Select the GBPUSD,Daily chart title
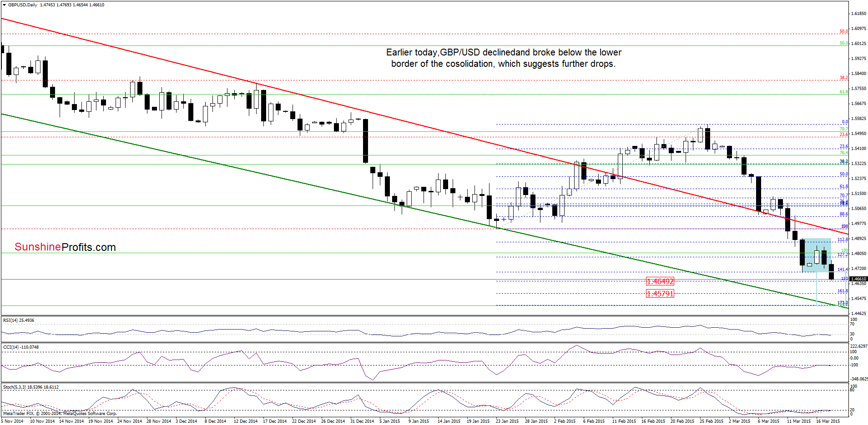Viewport: 868px width, 425px height. pos(23,5)
